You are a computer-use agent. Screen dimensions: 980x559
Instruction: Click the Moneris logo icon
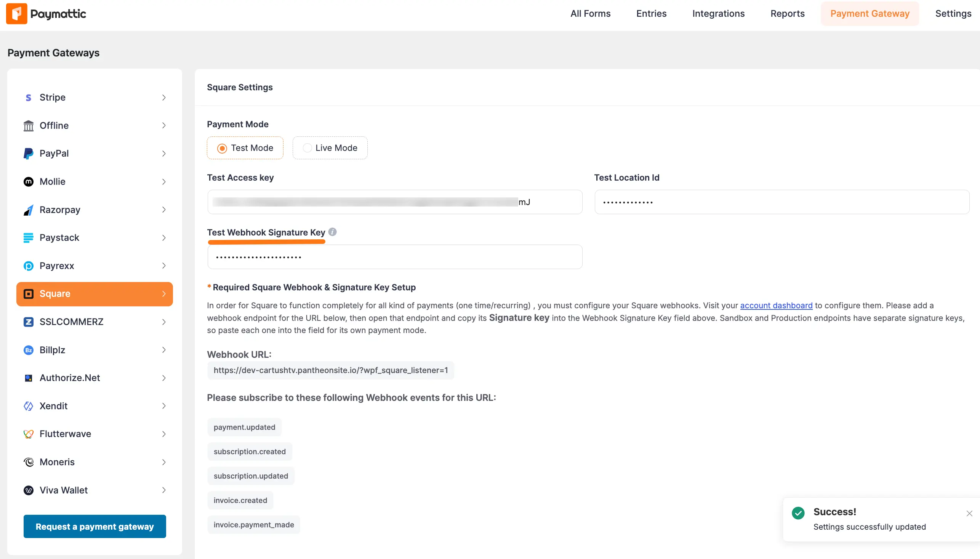point(29,462)
